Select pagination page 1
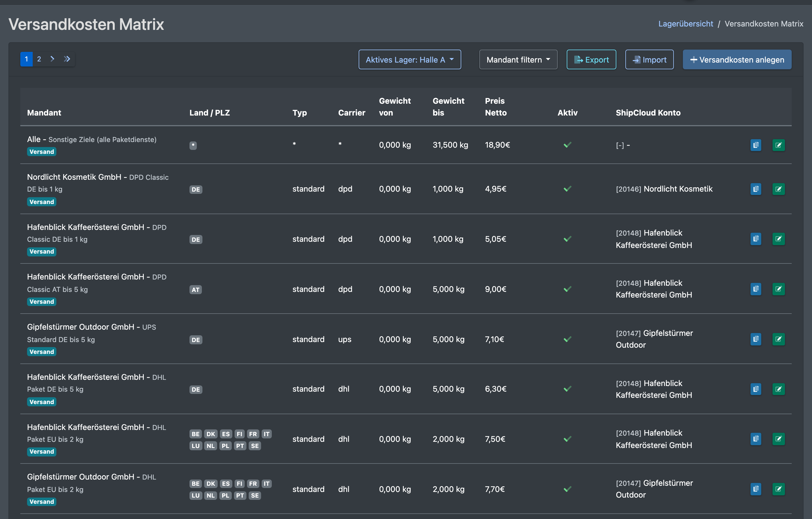The width and height of the screenshot is (812, 519). 26,59
